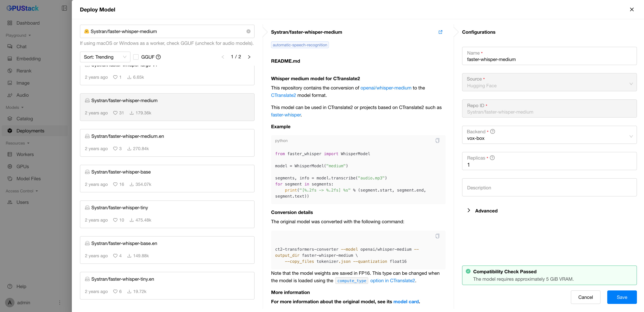Open the admin user options menu
Image resolution: width=644 pixels, height=312 pixels.
60,303
